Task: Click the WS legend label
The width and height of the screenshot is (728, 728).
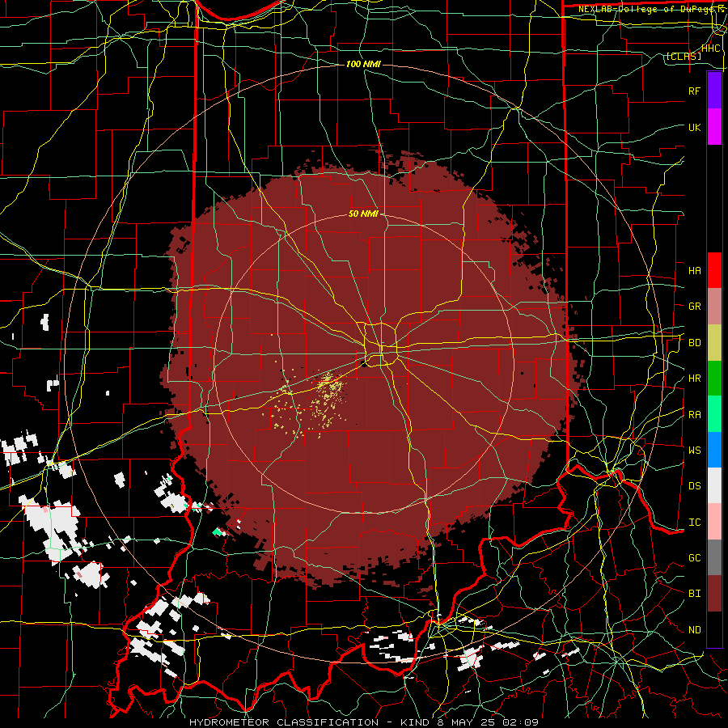Action: (695, 451)
